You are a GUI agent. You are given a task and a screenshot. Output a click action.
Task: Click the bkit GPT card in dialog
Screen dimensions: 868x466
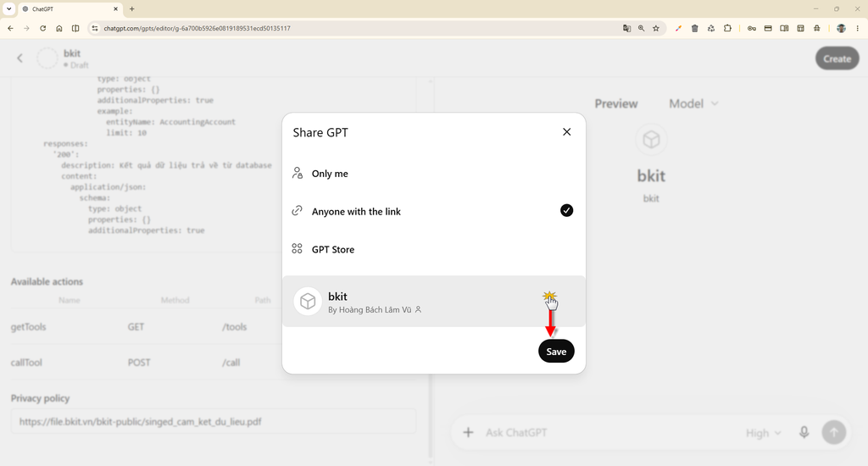point(433,301)
